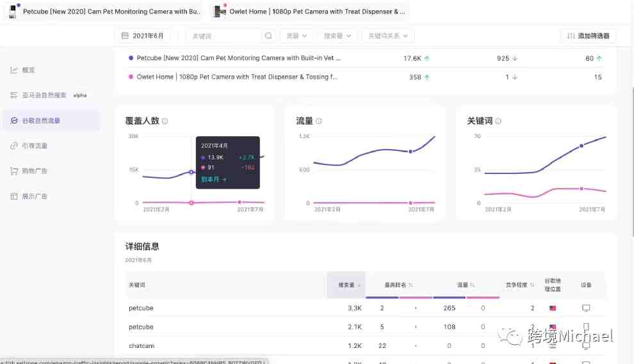Open the 关键词关系 dropdown

pos(387,36)
